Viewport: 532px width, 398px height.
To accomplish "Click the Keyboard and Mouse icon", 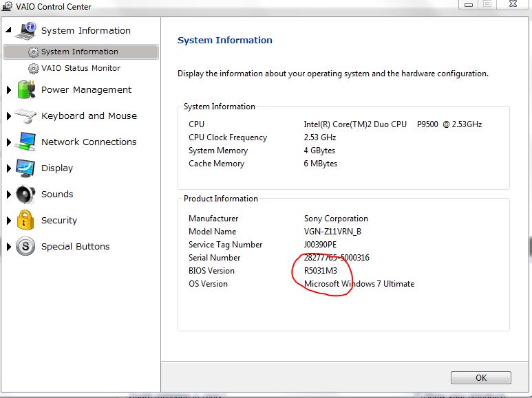I will pyautogui.click(x=25, y=115).
